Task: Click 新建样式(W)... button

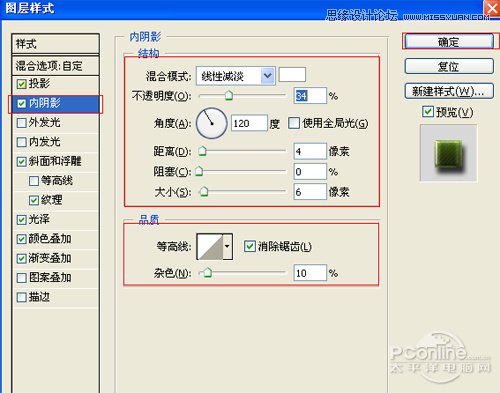Action: (x=449, y=91)
